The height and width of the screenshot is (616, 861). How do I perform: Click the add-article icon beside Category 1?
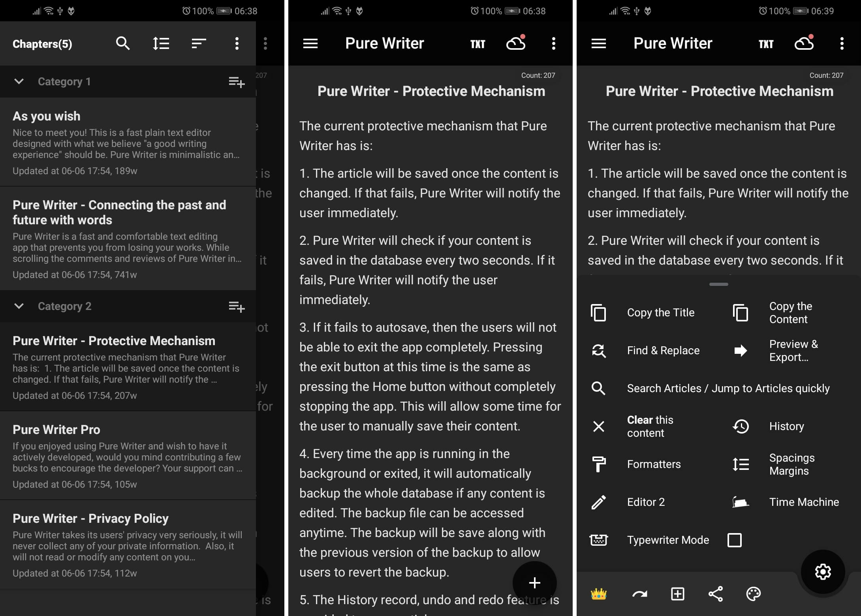237,82
